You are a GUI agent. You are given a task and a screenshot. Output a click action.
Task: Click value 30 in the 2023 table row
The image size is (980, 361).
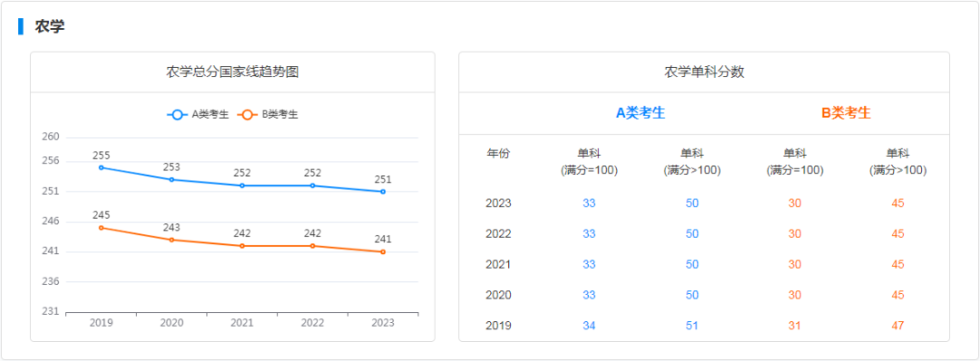(795, 203)
